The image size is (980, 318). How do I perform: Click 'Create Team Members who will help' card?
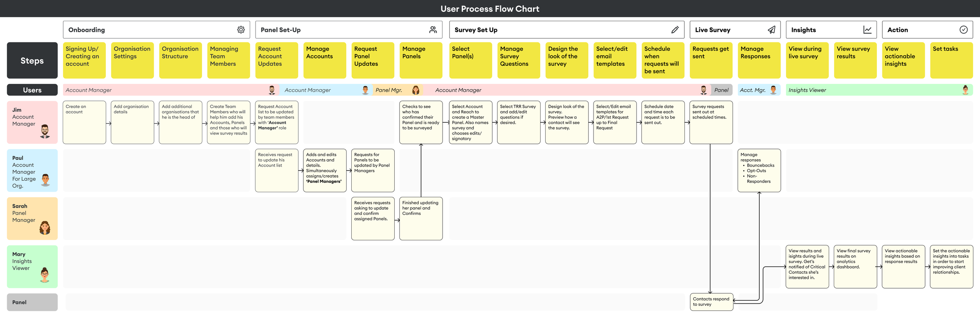tap(229, 122)
